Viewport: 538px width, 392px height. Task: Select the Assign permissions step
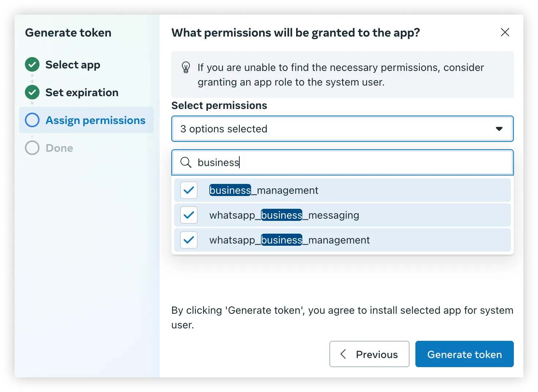click(x=95, y=120)
